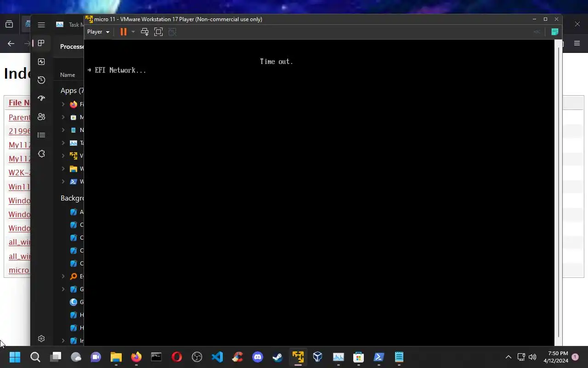Screen dimensions: 588x368
Task: Expand the Windows Explorer process group
Action: tap(63, 169)
